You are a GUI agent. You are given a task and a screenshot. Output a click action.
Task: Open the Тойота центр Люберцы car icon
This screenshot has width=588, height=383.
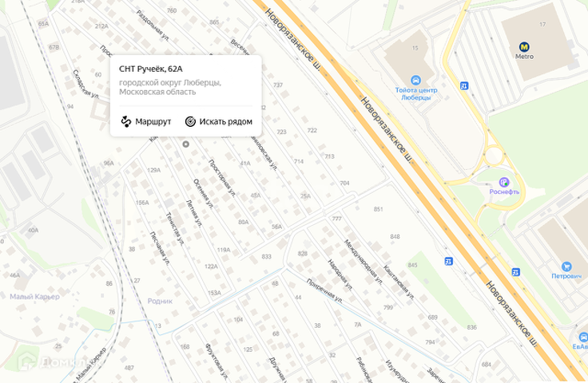[x=415, y=80]
